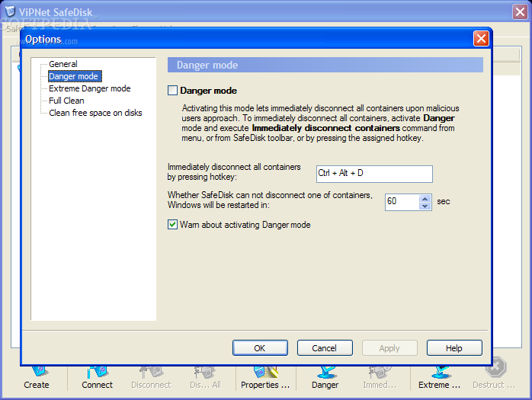Image resolution: width=532 pixels, height=400 pixels.
Task: Open Extreme Danger mode settings page
Action: (90, 88)
